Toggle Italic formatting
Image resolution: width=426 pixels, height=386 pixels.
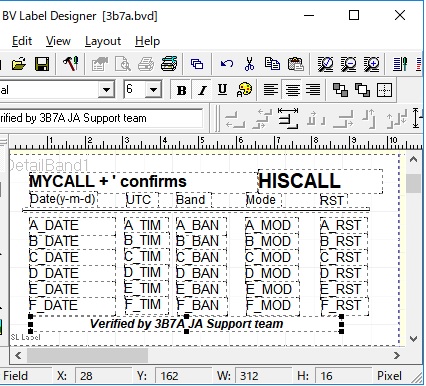pos(202,90)
